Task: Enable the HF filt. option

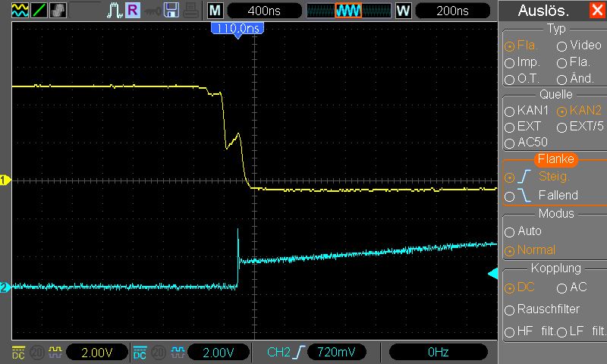Action: (x=530, y=331)
